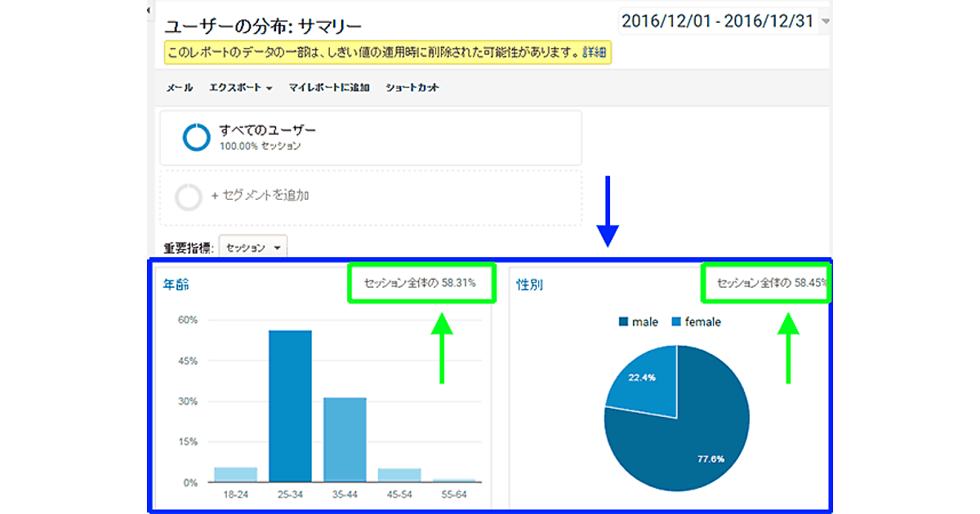Click the ショートカット toolbar option

pyautogui.click(x=412, y=87)
